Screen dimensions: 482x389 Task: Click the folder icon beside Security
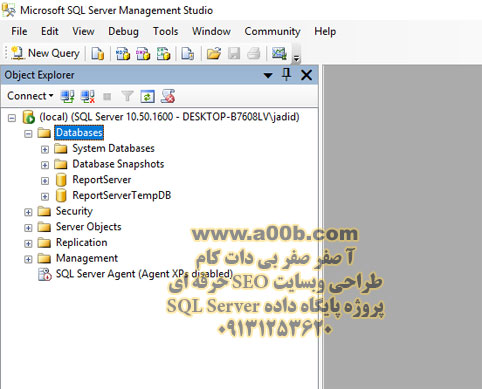pyautogui.click(x=44, y=211)
